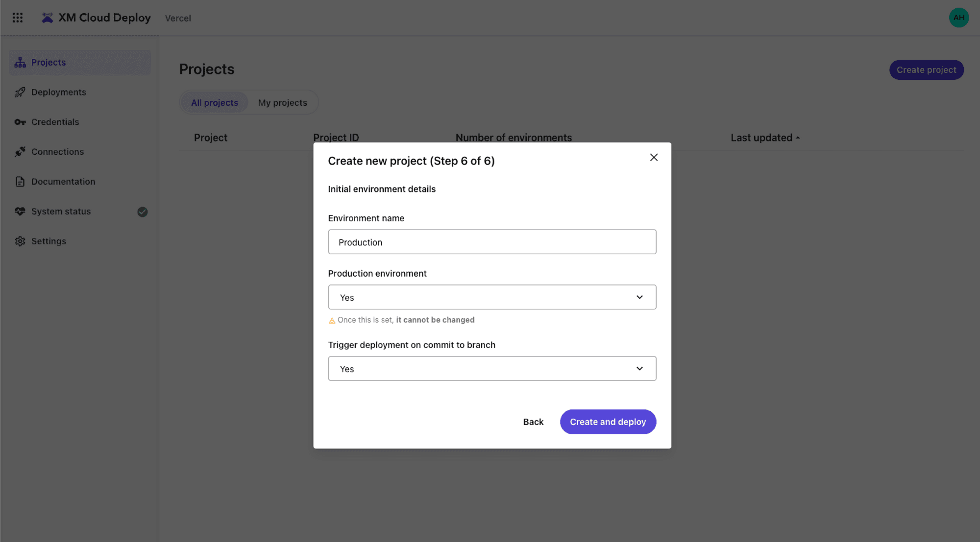Click the Settings gear icon
Viewport: 980px width, 542px height.
pos(20,241)
